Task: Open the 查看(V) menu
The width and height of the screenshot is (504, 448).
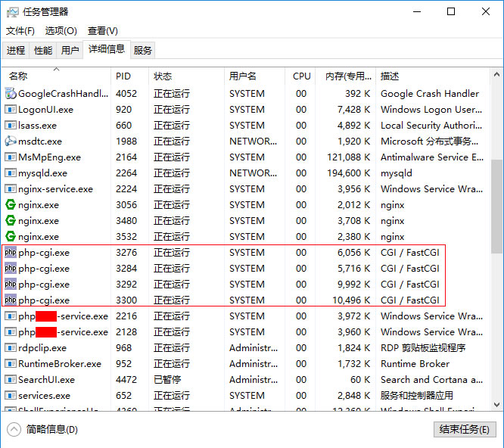Action: click(103, 31)
